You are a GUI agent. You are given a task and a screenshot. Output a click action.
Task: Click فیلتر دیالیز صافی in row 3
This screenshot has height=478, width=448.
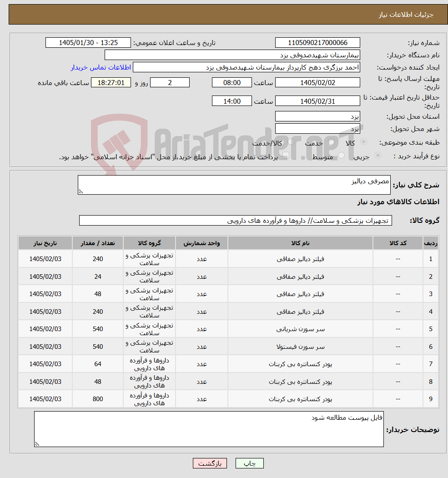coord(300,294)
